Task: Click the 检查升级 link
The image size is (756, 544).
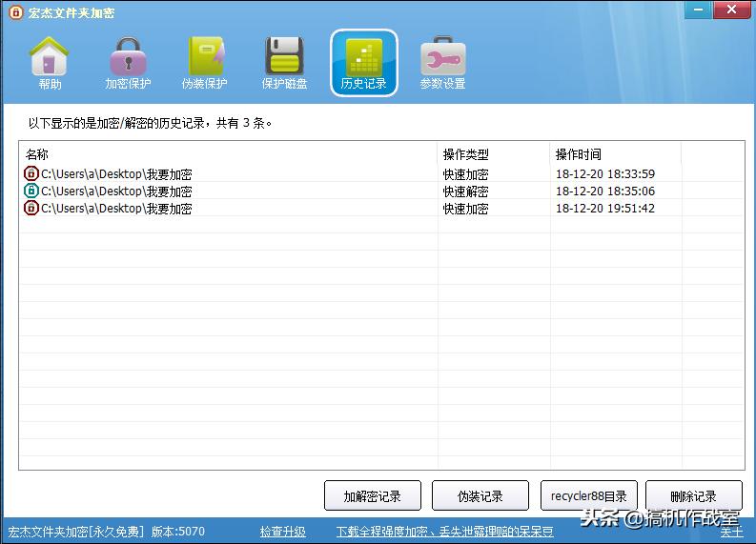Action: pos(283,532)
